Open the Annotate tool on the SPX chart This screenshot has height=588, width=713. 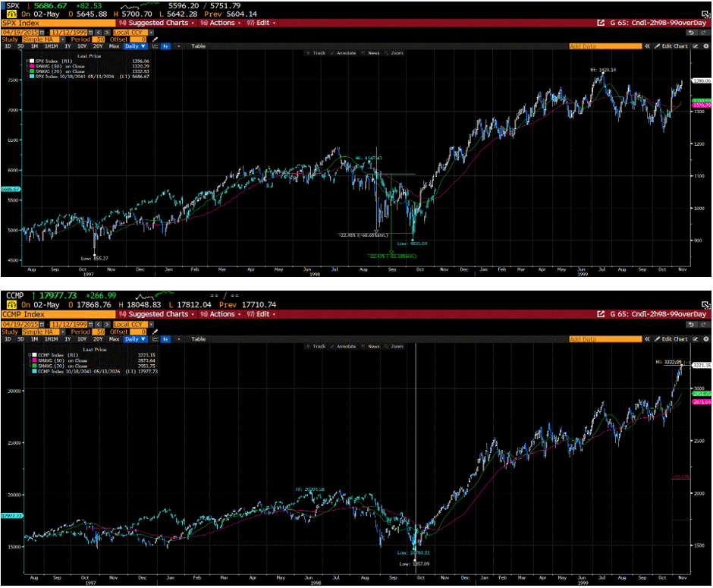(346, 53)
